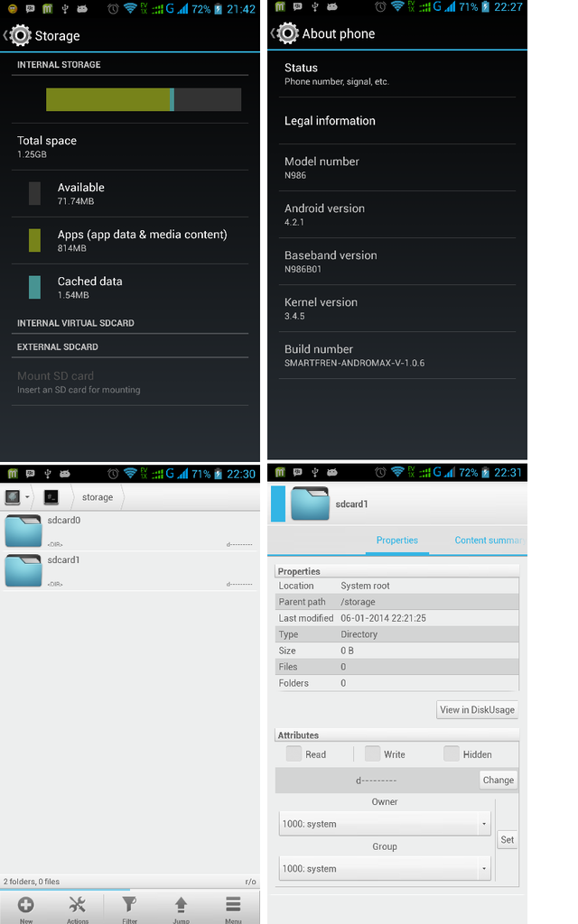Select the Properties tab
This screenshot has width=578, height=924.
click(x=397, y=541)
